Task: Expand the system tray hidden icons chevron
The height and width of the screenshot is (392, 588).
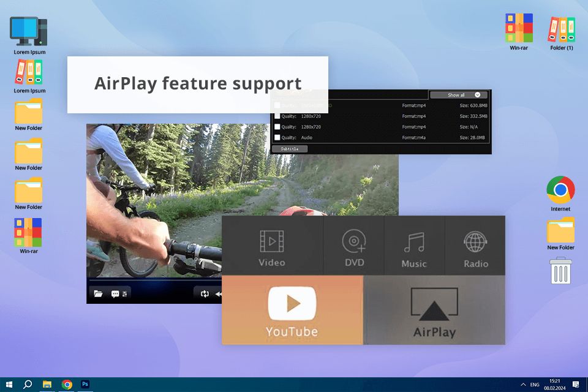Action: pyautogui.click(x=522, y=385)
